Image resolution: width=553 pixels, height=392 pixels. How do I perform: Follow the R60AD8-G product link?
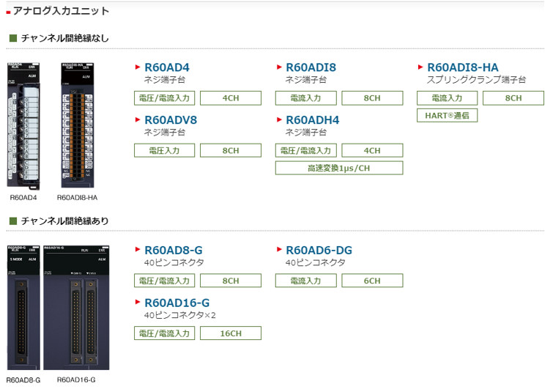[x=173, y=251]
